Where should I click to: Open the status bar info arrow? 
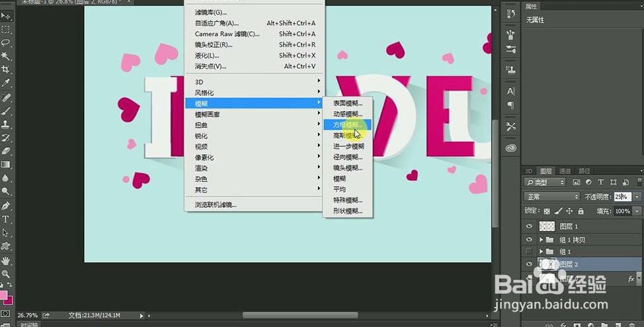pyautogui.click(x=141, y=316)
